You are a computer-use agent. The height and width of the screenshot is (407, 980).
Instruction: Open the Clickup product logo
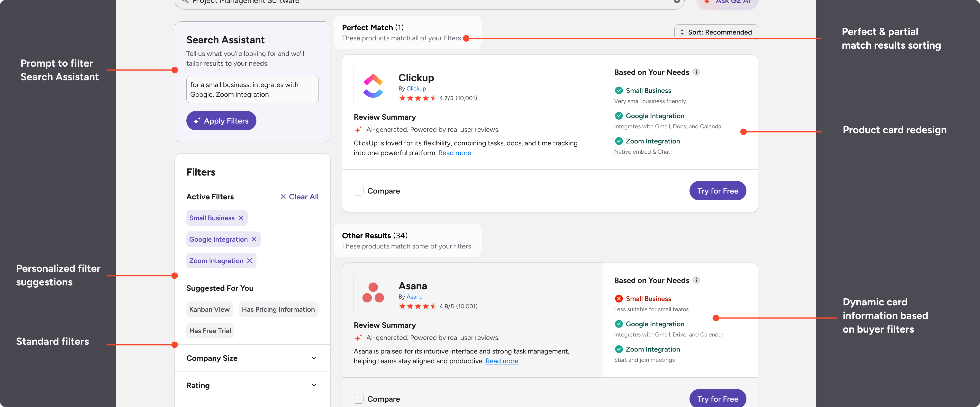coord(373,86)
